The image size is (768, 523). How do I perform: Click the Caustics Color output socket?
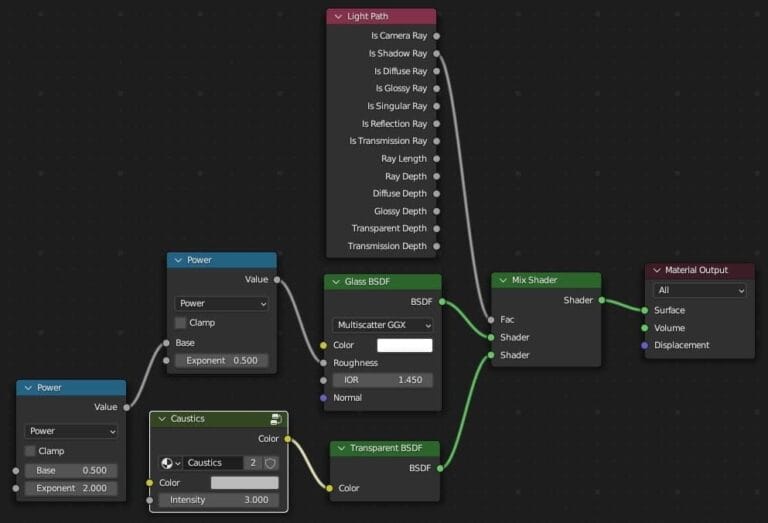288,439
